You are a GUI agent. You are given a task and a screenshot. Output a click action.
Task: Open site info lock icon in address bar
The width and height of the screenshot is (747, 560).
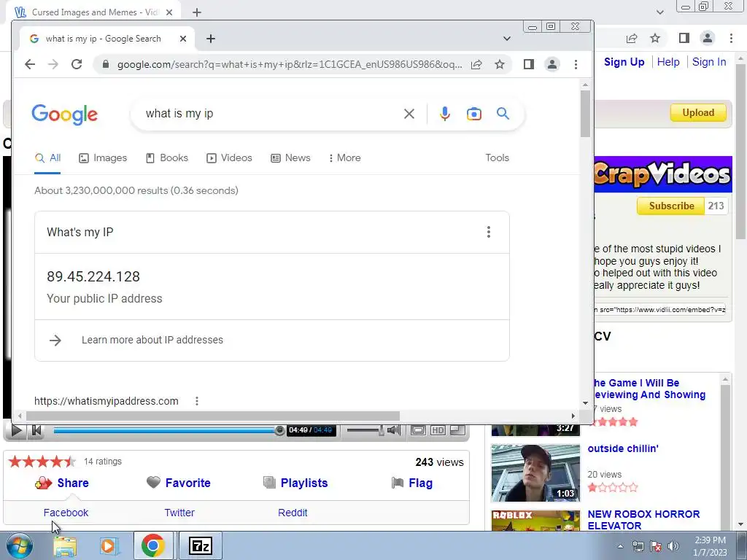106,64
